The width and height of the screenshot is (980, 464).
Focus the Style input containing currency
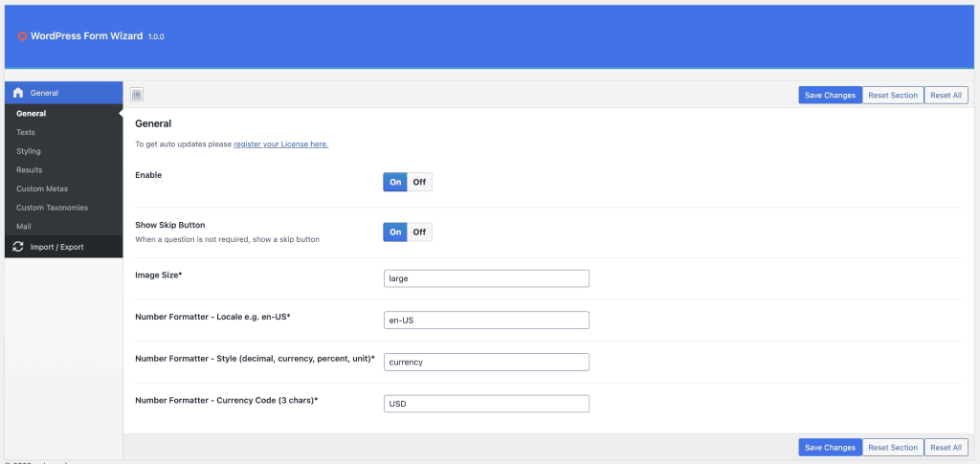point(486,362)
